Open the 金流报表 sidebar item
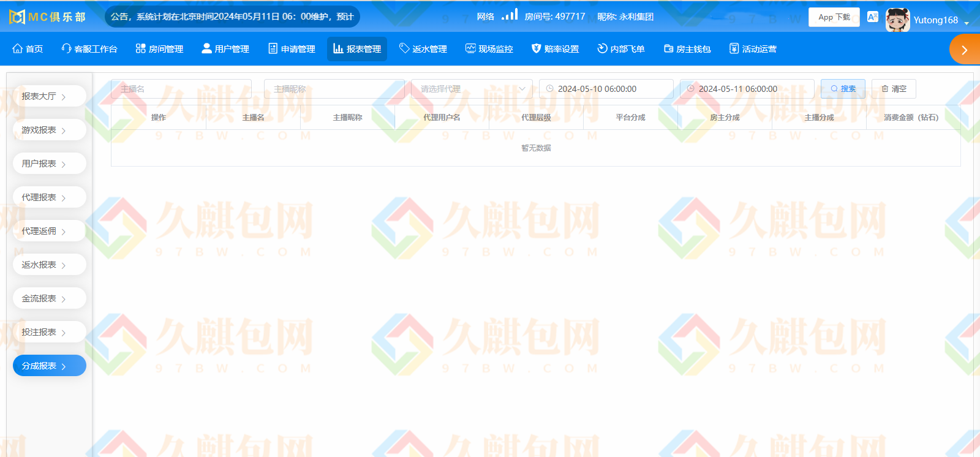 pos(50,298)
